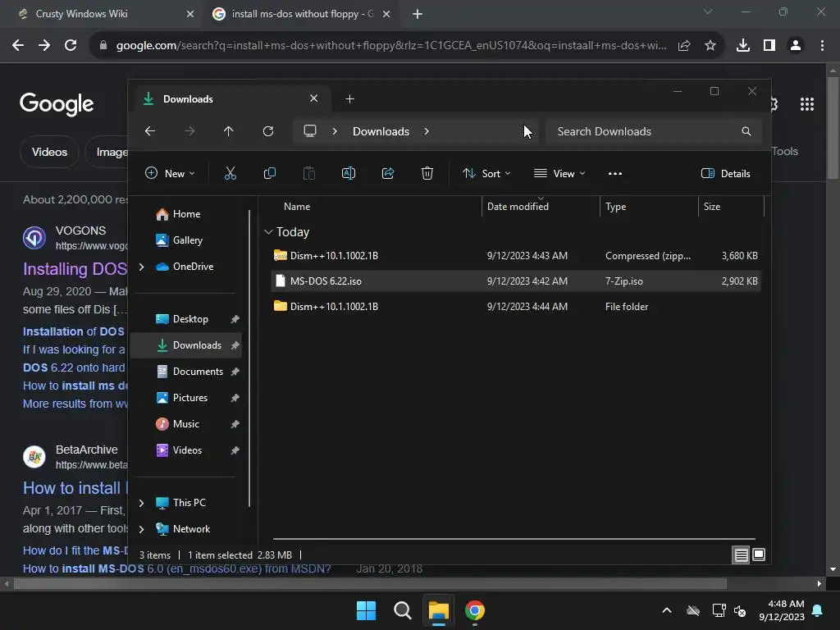Open a new Chrome tab

tap(418, 14)
